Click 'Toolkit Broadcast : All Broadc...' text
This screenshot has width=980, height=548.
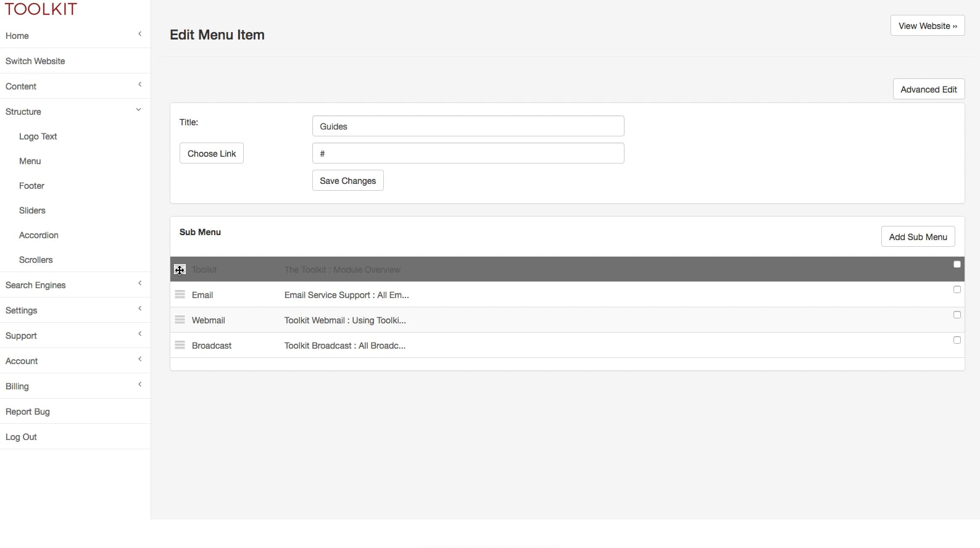[345, 346]
